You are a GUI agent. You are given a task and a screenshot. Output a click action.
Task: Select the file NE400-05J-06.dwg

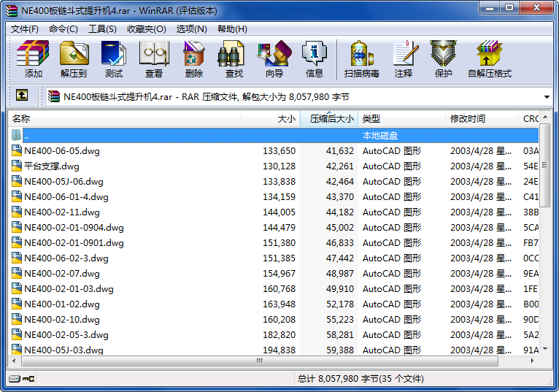pos(63,182)
